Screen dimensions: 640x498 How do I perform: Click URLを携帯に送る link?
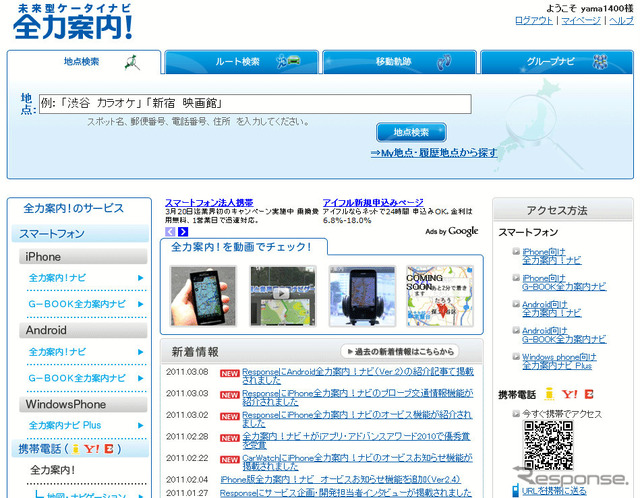(x=554, y=491)
